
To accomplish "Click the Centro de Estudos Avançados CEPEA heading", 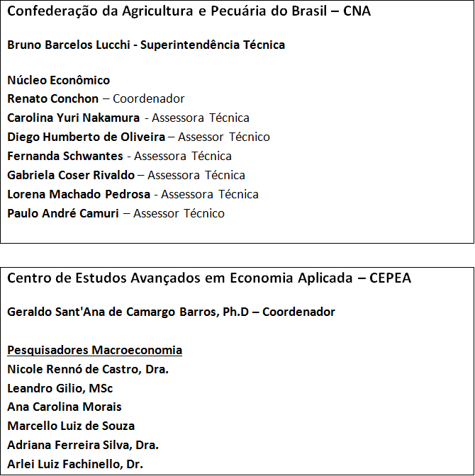I will coord(209,278).
